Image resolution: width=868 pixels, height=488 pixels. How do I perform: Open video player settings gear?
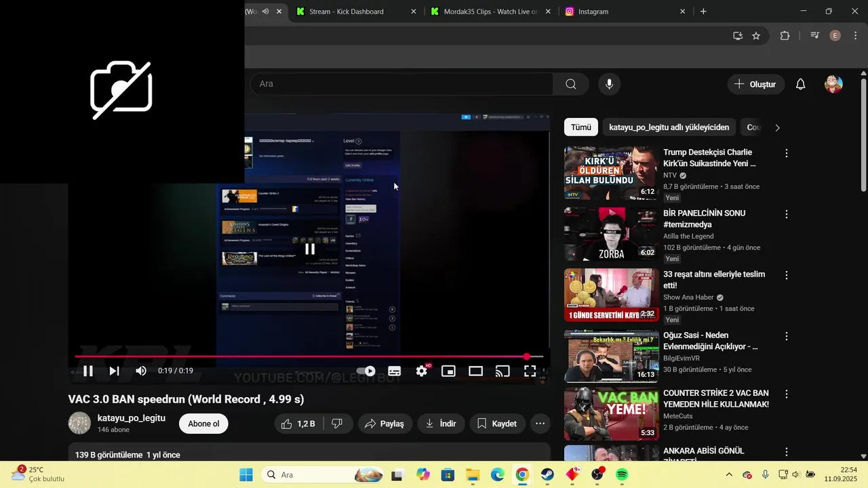(x=422, y=371)
